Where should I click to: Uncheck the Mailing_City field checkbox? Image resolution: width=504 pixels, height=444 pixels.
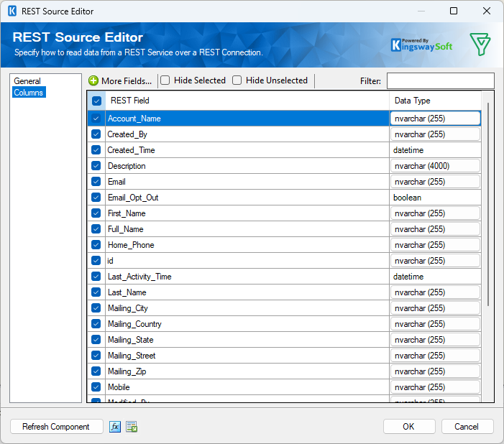tap(96, 307)
